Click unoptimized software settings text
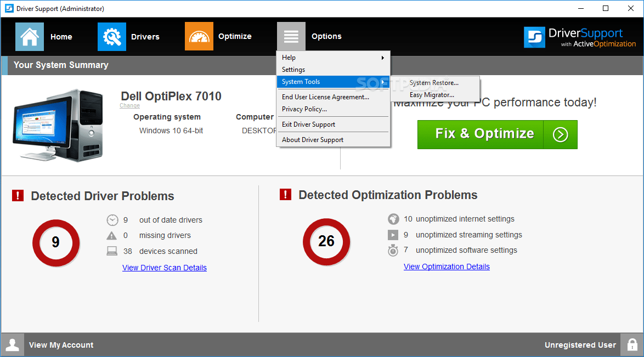644x357 pixels. point(467,250)
